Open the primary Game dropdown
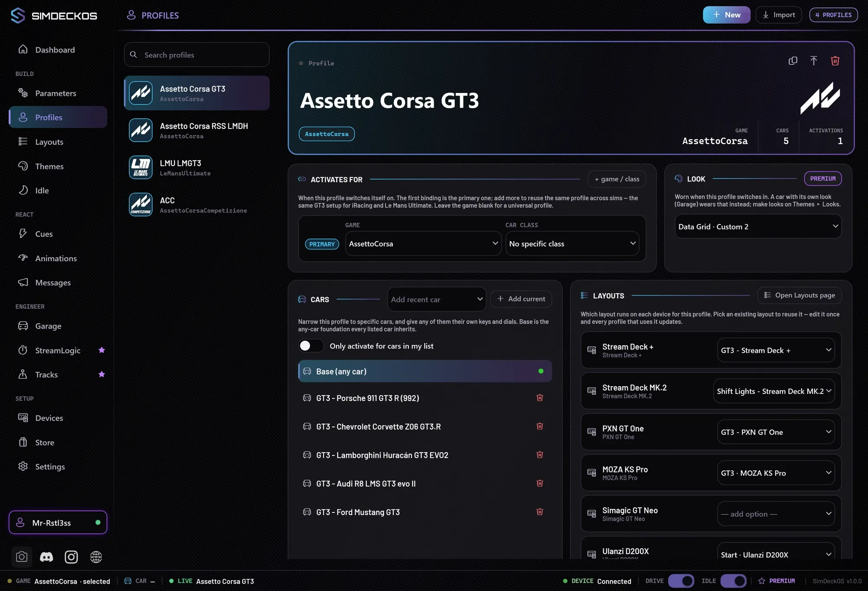The image size is (868, 591). 423,243
